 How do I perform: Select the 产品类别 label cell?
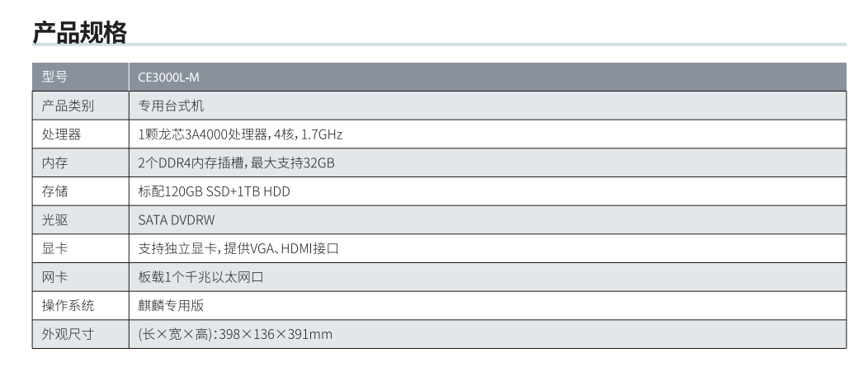pos(81,106)
